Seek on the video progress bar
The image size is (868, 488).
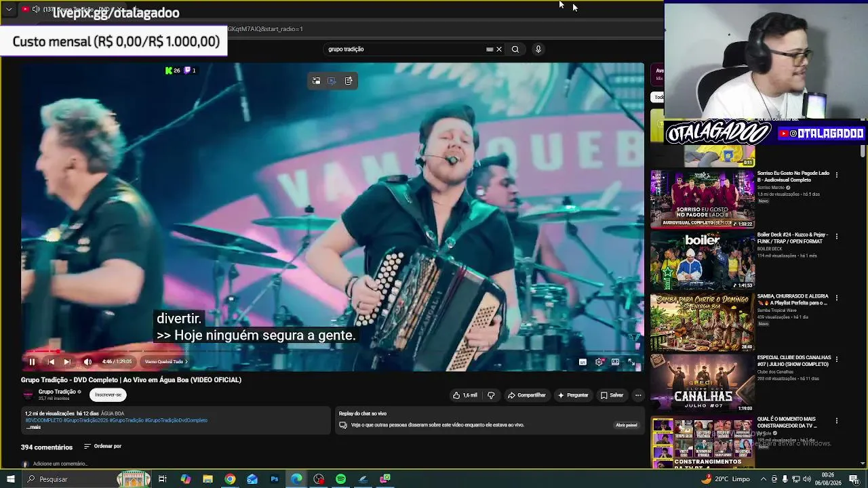[332, 352]
